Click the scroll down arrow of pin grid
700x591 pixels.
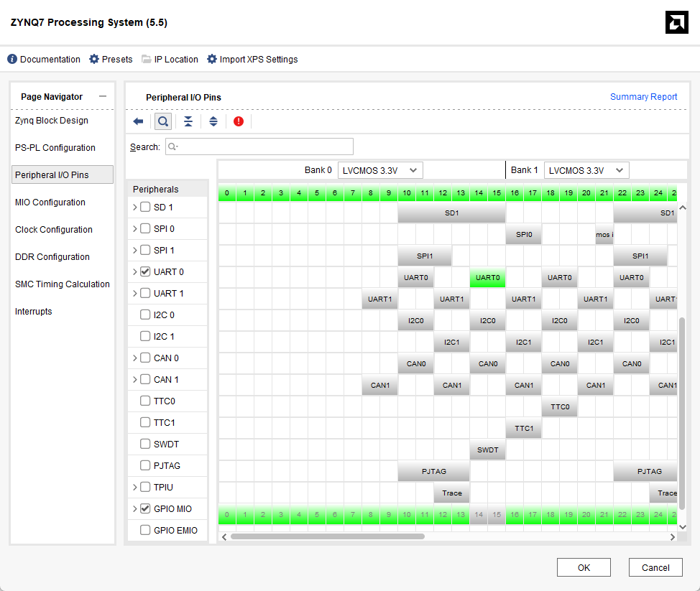click(683, 527)
